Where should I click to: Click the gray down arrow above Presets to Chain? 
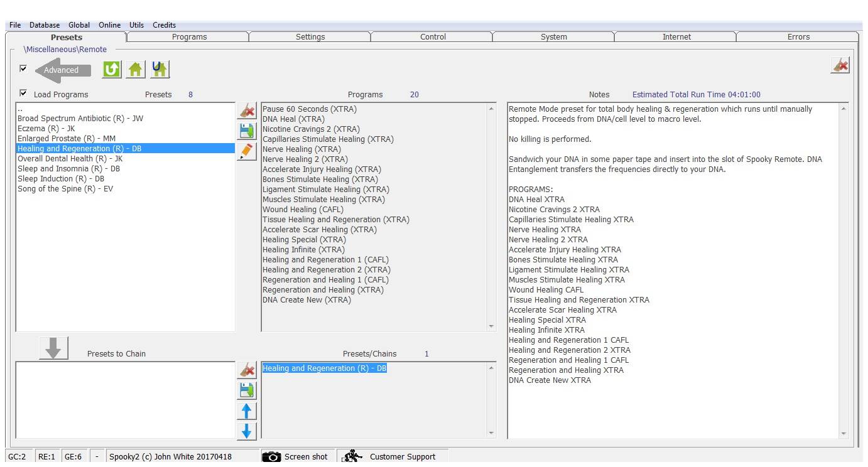[53, 348]
